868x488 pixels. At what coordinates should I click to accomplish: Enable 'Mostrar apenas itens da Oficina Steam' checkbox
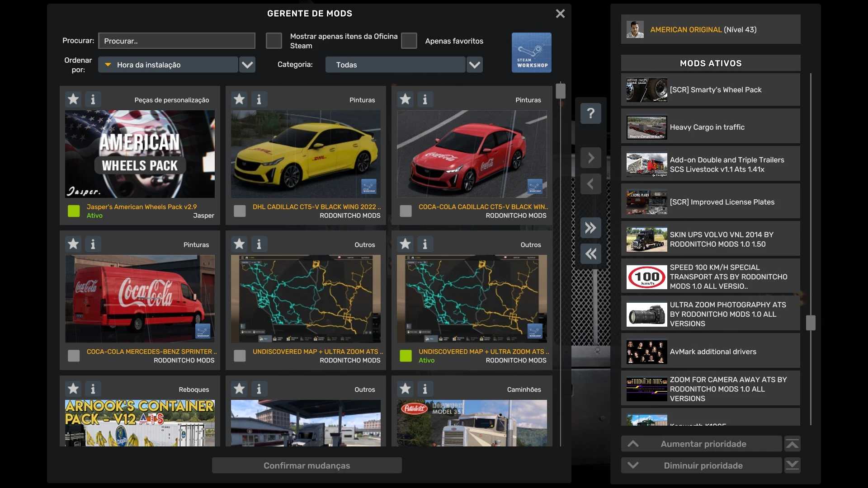coord(274,41)
